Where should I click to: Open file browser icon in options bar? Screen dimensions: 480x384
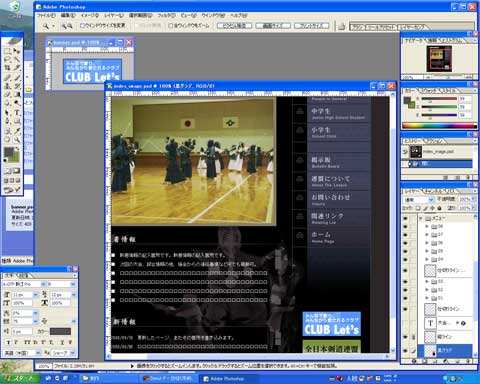341,26
